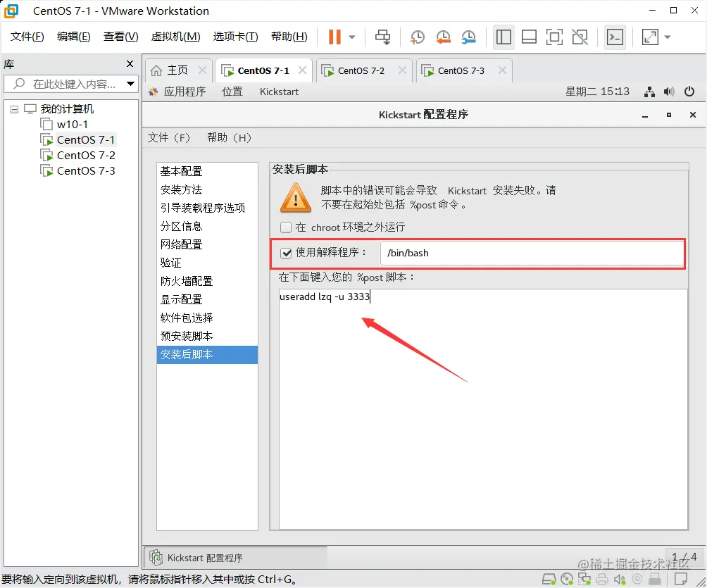Open the snapshot manager
The height and width of the screenshot is (588, 707).
[x=469, y=37]
